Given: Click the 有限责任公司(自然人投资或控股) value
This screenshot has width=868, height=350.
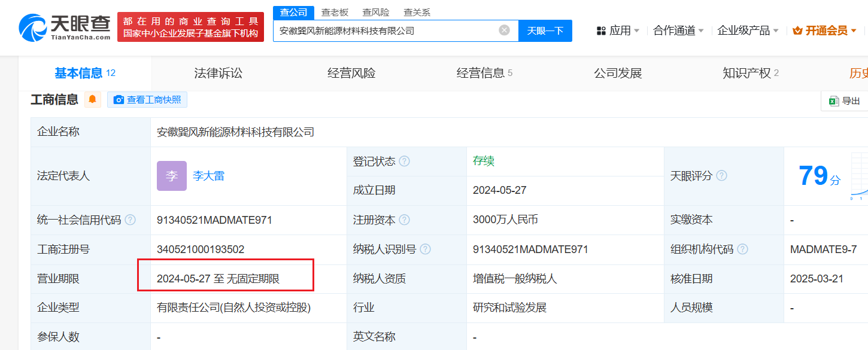Looking at the screenshot, I should point(234,308).
